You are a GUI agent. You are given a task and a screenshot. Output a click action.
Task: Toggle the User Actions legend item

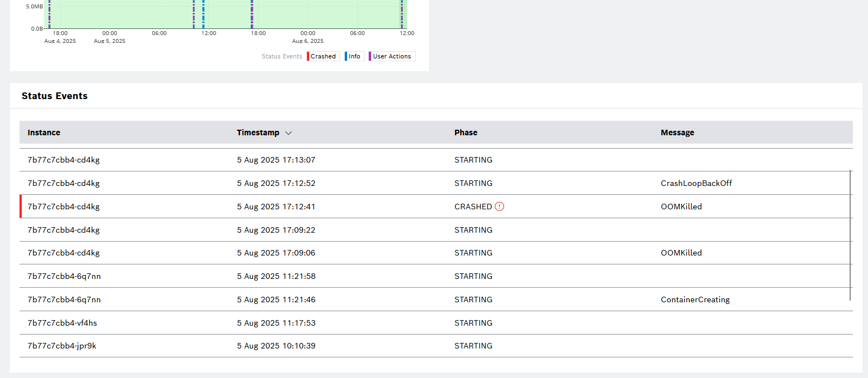(392, 56)
